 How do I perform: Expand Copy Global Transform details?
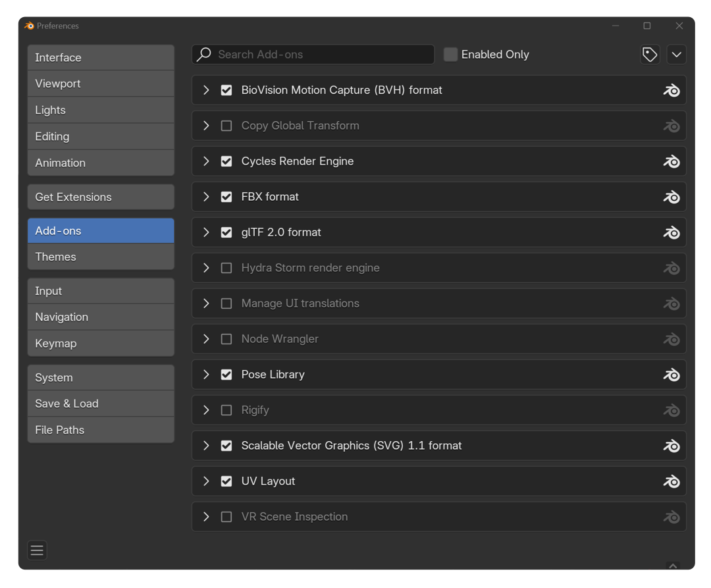tap(206, 126)
